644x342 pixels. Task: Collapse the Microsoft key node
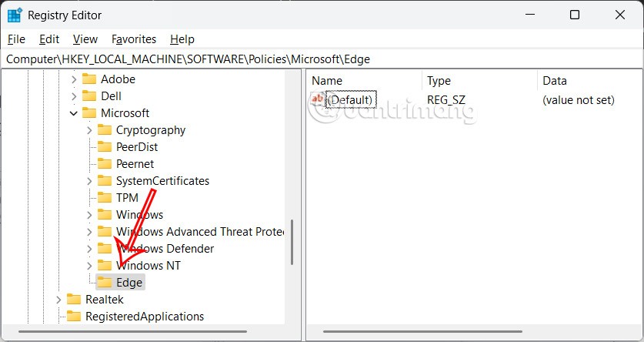[x=74, y=113]
